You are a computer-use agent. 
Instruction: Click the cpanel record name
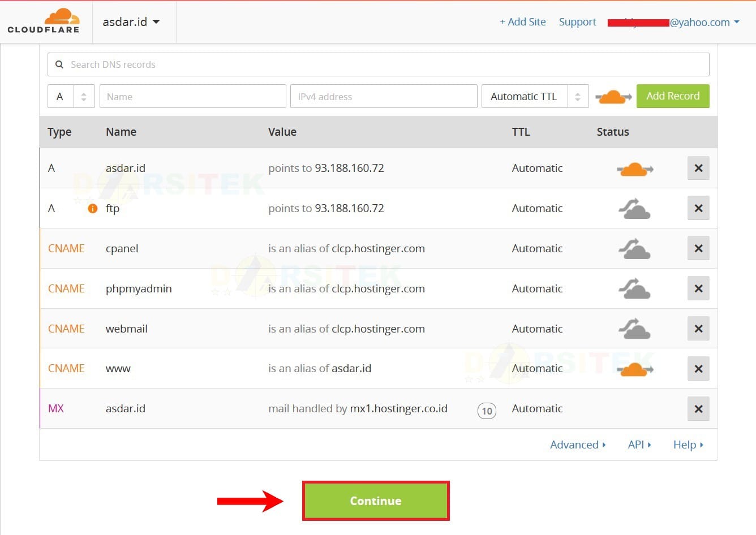(x=122, y=249)
